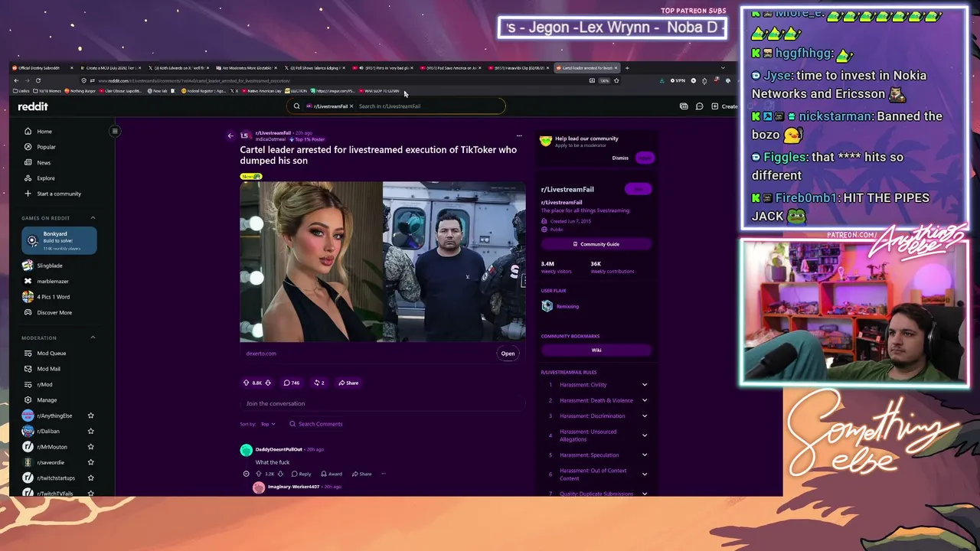Screen dimensions: 980x551
Task: Open community Wiki bookmark
Action: (x=596, y=350)
